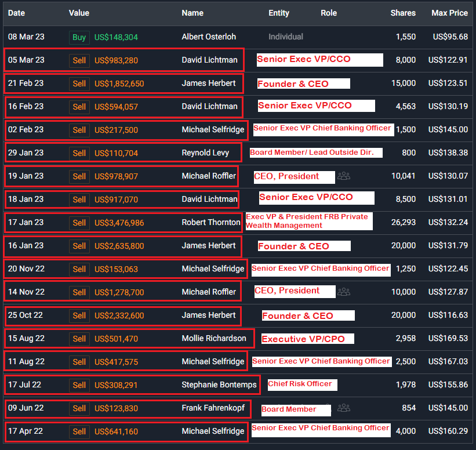The image size is (476, 450).
Task: Click the max price US$95.68
Action: point(450,37)
